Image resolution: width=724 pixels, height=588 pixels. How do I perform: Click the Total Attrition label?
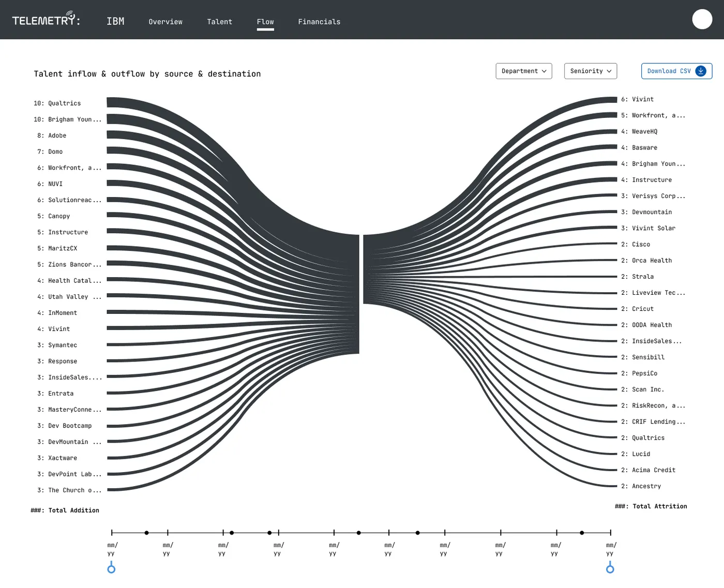coord(651,506)
